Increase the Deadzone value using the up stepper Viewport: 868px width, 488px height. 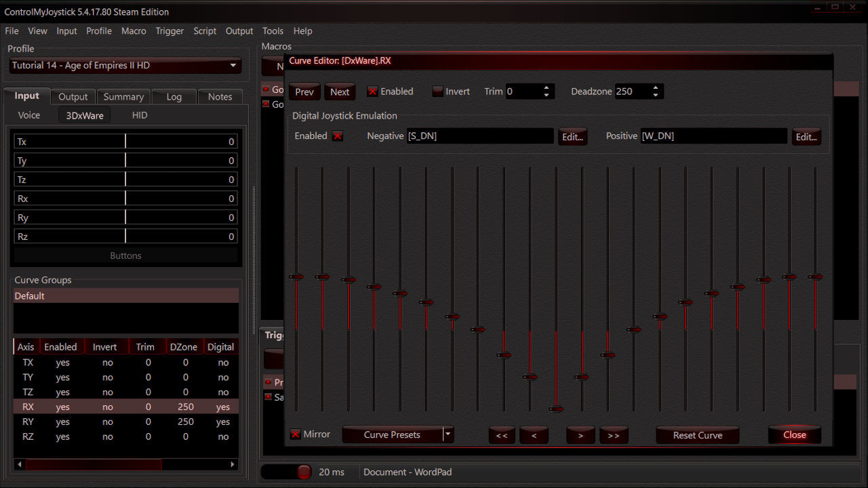[x=655, y=87]
